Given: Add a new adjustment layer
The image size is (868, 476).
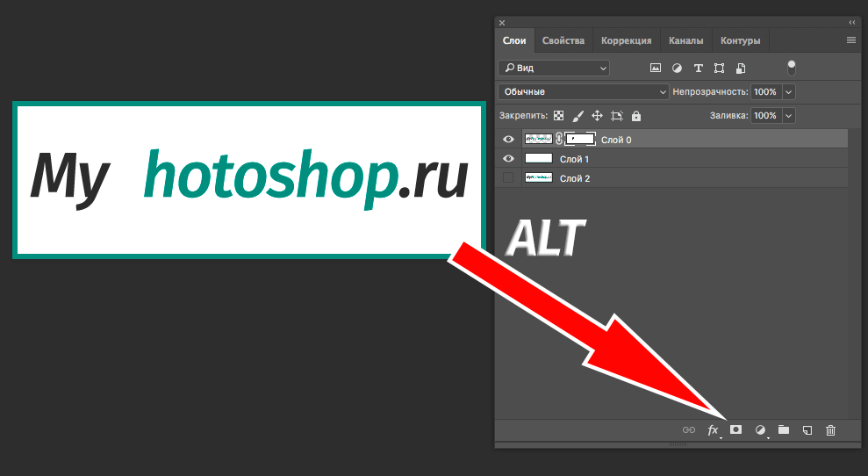Looking at the screenshot, I should pyautogui.click(x=760, y=430).
